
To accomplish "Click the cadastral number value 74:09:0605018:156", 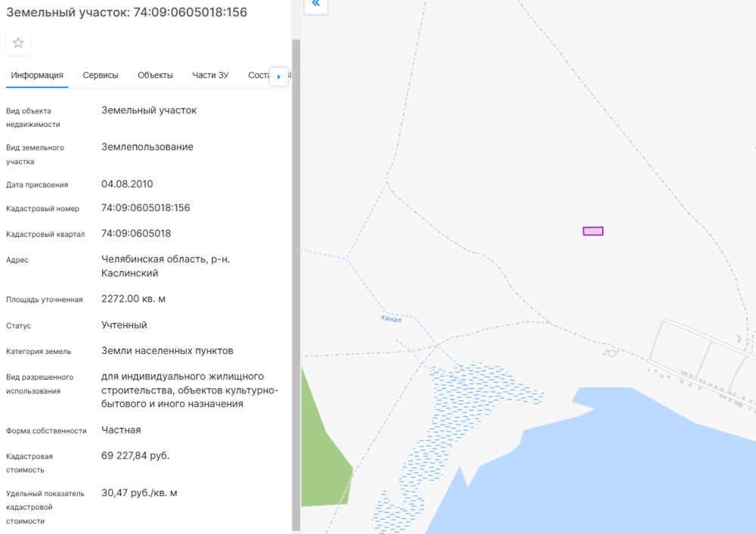I will 146,208.
